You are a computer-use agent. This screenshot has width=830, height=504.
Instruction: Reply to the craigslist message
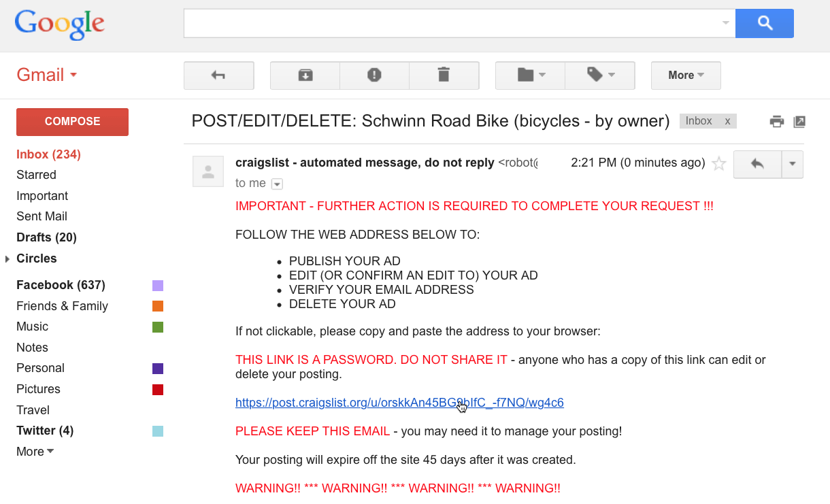757,164
